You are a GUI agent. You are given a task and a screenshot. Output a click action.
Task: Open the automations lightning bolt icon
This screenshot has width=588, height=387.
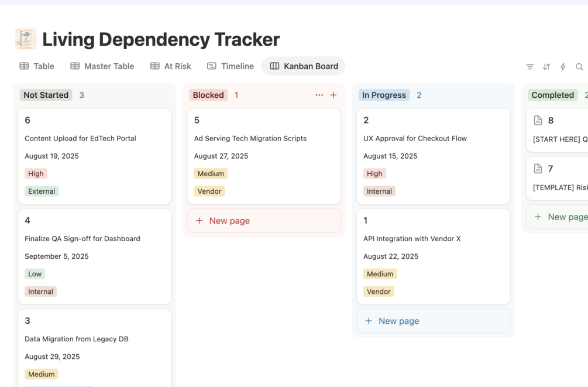pyautogui.click(x=563, y=67)
